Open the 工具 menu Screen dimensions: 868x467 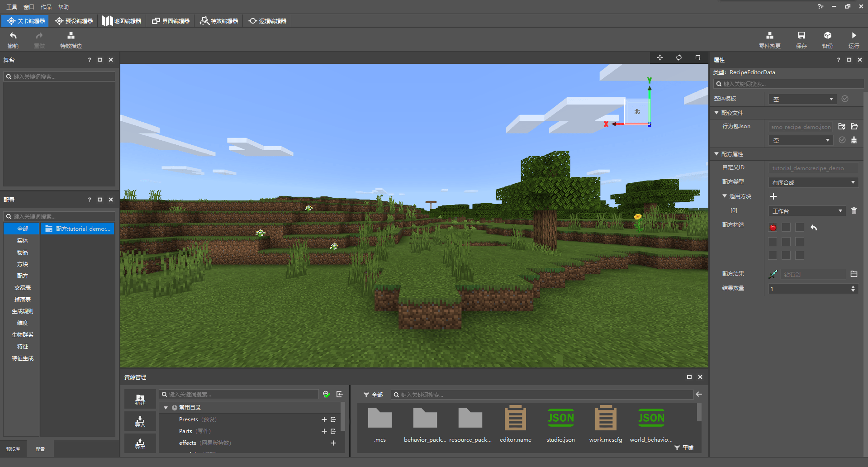click(12, 7)
